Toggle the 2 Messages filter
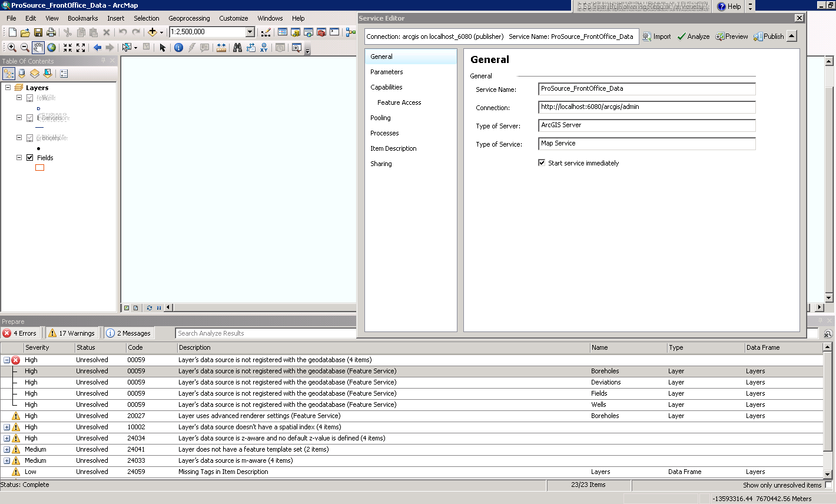Screen dimensions: 836x504 (x=128, y=333)
